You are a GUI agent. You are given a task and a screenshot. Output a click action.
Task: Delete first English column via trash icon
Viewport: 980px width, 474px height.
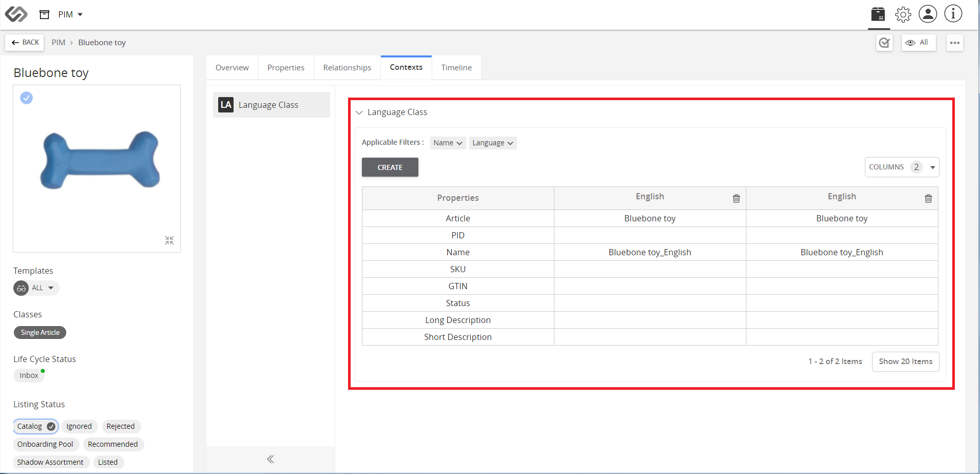736,199
